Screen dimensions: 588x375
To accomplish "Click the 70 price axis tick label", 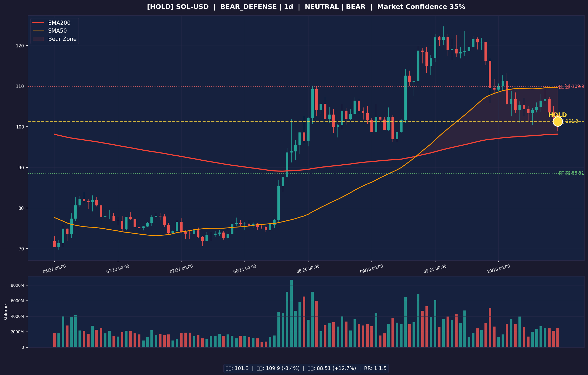I will coord(21,249).
